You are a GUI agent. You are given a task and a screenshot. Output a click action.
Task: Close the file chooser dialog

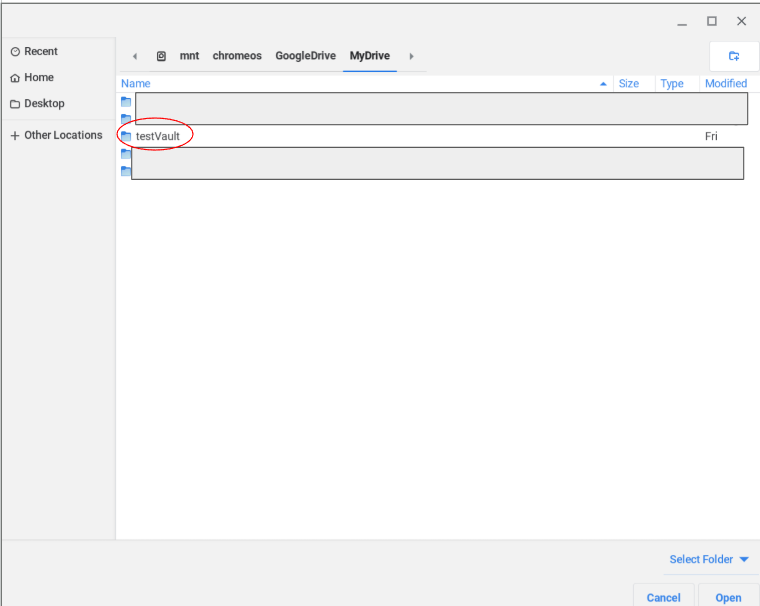[741, 21]
